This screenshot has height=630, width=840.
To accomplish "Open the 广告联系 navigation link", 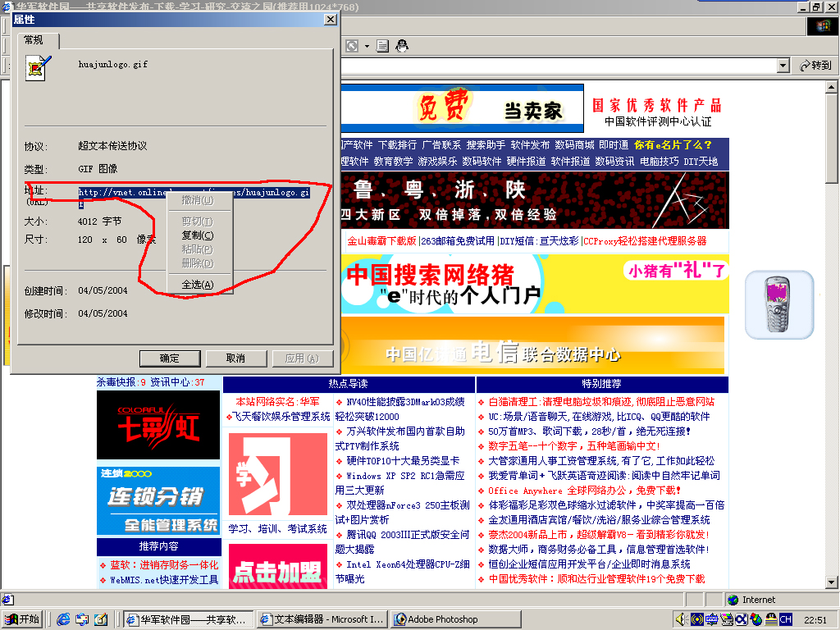I will coord(441,145).
